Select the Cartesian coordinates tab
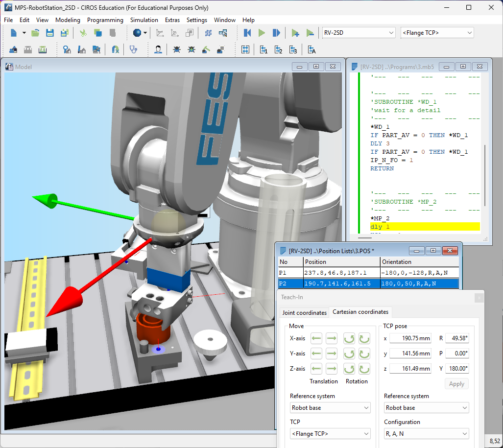 click(x=360, y=312)
